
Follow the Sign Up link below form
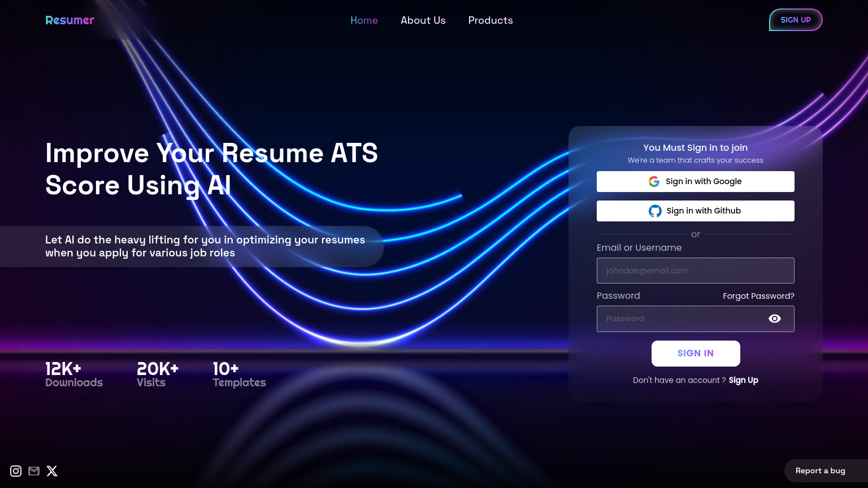click(743, 381)
